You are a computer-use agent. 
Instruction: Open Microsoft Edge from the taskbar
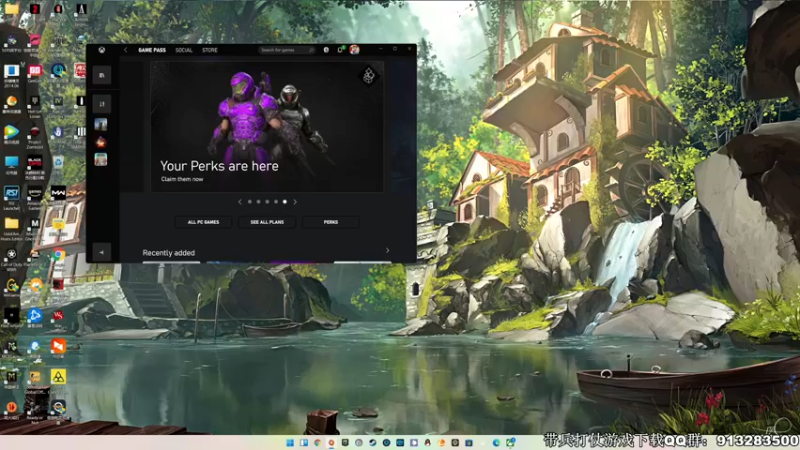[496, 442]
